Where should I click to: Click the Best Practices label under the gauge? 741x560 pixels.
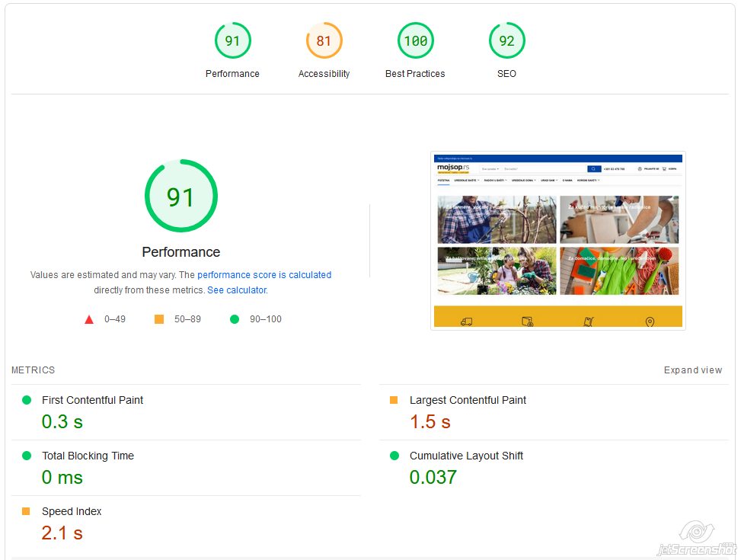point(415,74)
